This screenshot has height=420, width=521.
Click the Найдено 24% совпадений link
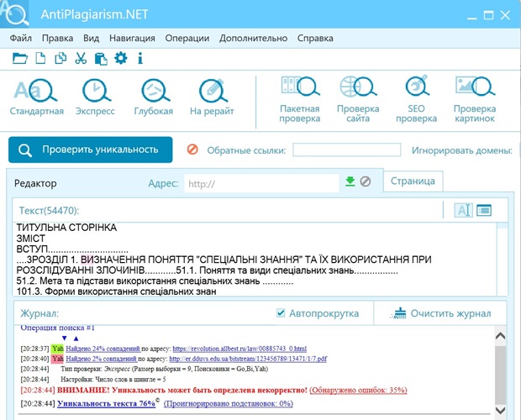pos(103,349)
